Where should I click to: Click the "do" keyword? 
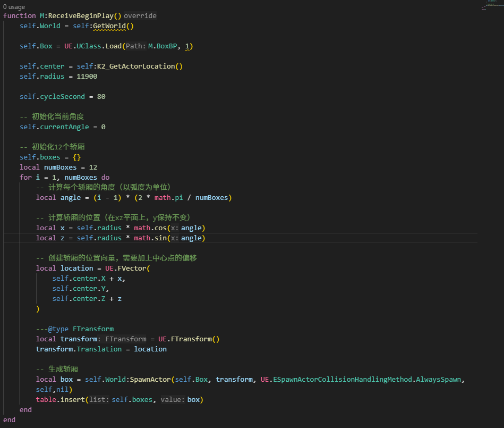tap(106, 178)
